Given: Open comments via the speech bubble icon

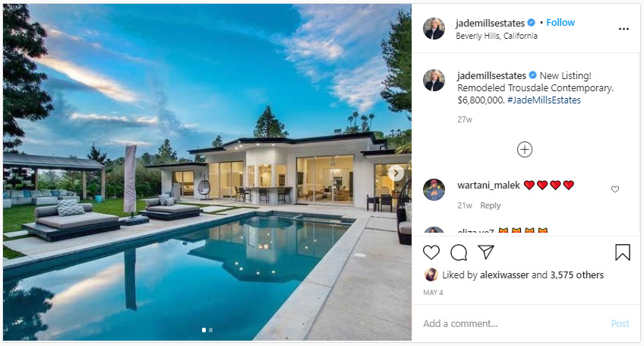Looking at the screenshot, I should coord(459,252).
